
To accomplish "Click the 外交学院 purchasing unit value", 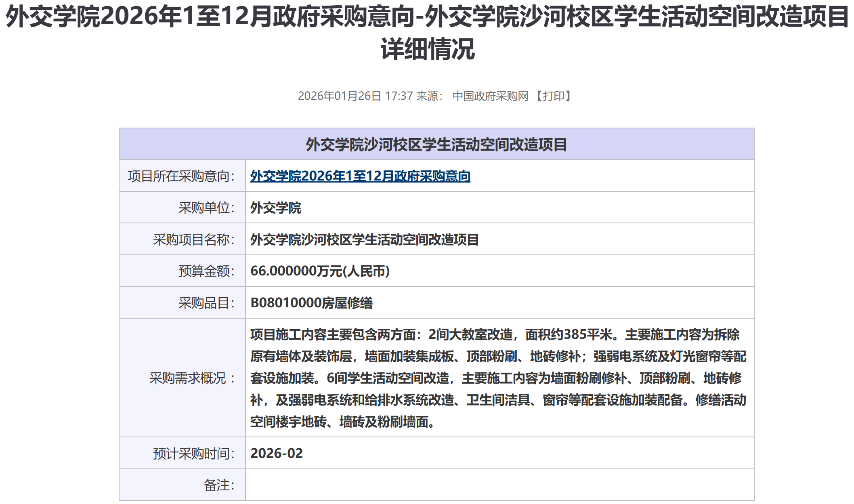I will pyautogui.click(x=276, y=208).
